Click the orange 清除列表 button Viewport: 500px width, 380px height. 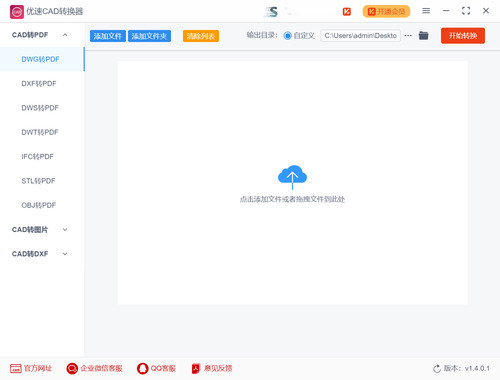pyautogui.click(x=201, y=36)
